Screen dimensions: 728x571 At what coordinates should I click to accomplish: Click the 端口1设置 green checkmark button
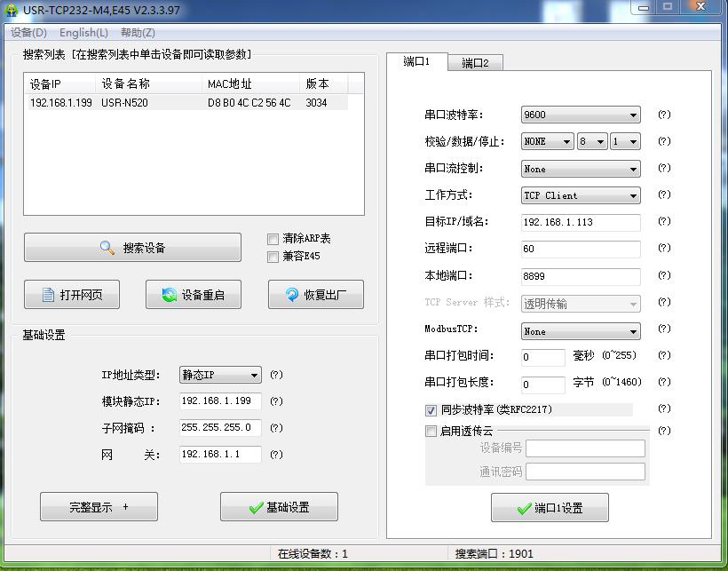pos(550,508)
